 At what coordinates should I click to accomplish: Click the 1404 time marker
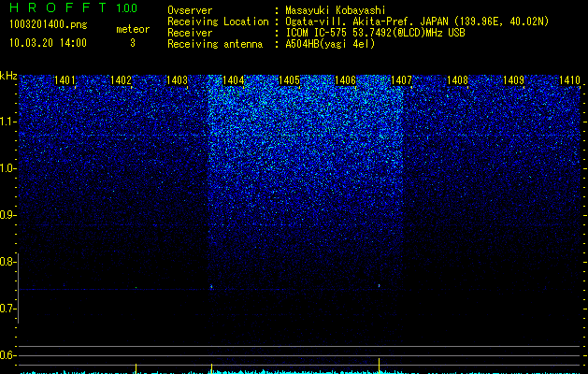click(x=234, y=80)
